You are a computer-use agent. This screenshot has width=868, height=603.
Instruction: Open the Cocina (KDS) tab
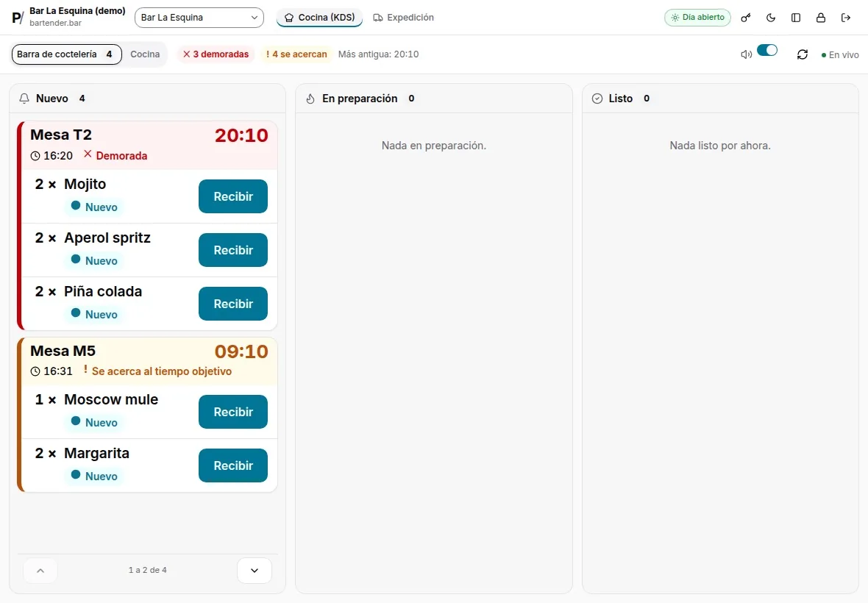(319, 18)
